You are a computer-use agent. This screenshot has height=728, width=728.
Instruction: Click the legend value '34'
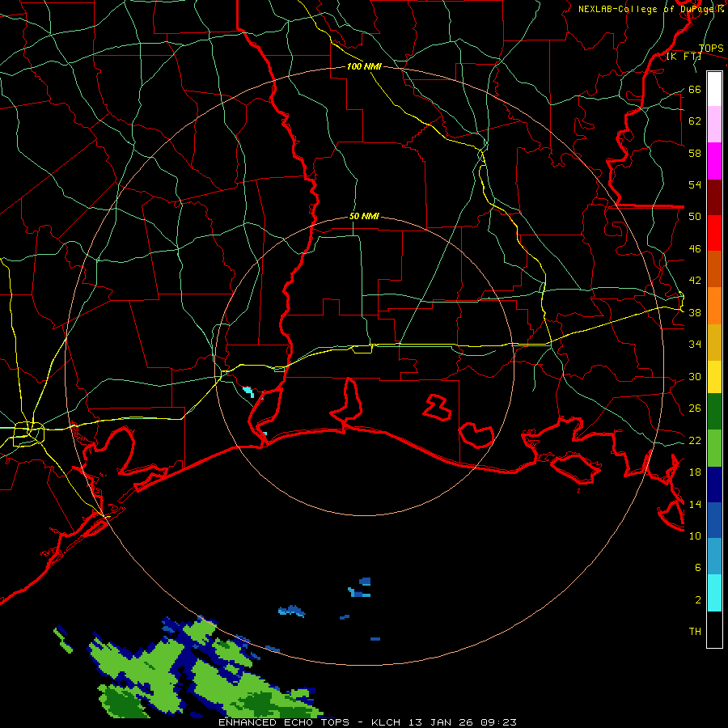[695, 344]
